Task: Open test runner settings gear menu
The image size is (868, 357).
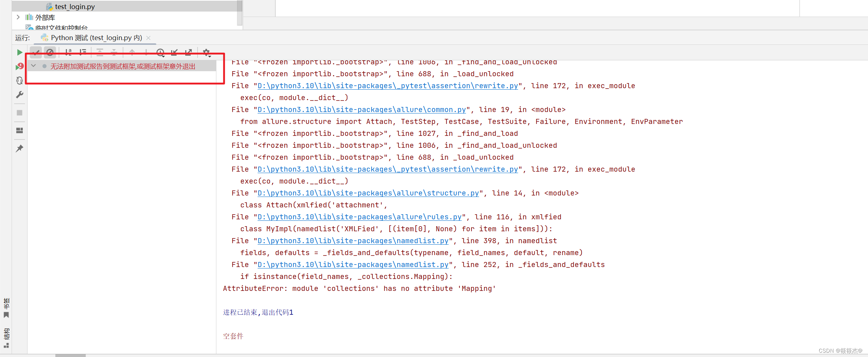Action: click(x=207, y=53)
